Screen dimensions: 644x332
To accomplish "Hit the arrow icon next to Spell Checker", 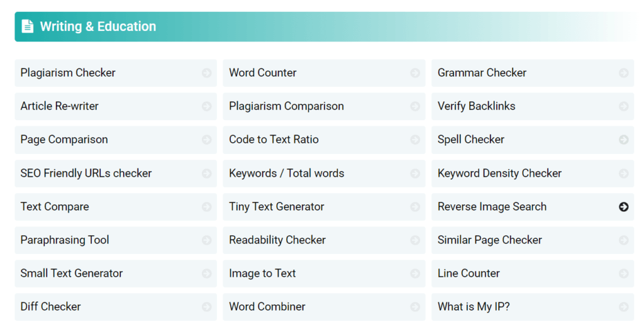I will click(x=623, y=140).
